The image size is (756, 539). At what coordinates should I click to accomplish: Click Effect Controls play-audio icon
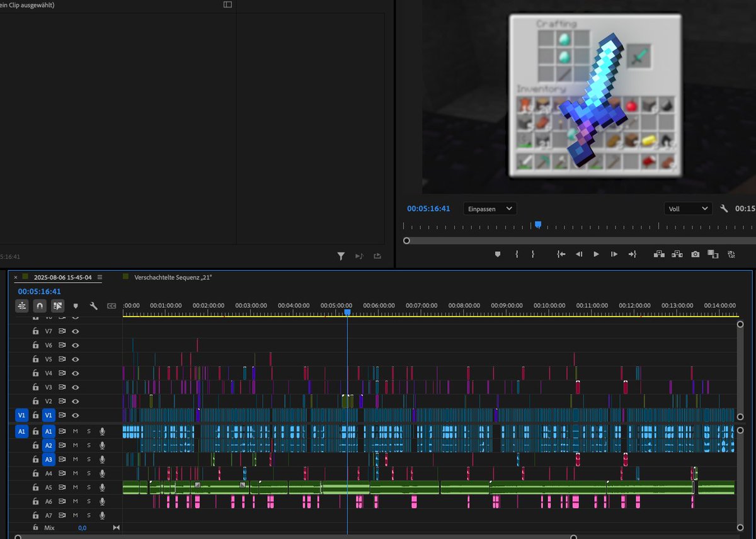point(359,256)
